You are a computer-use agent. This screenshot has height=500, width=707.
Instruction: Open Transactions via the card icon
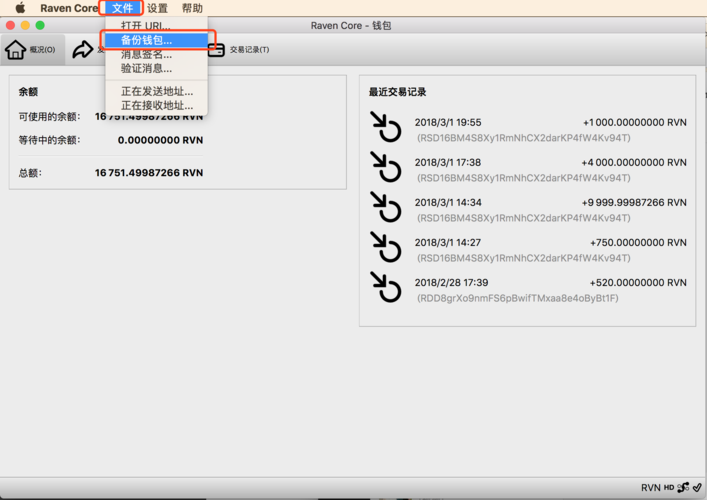[x=216, y=49]
